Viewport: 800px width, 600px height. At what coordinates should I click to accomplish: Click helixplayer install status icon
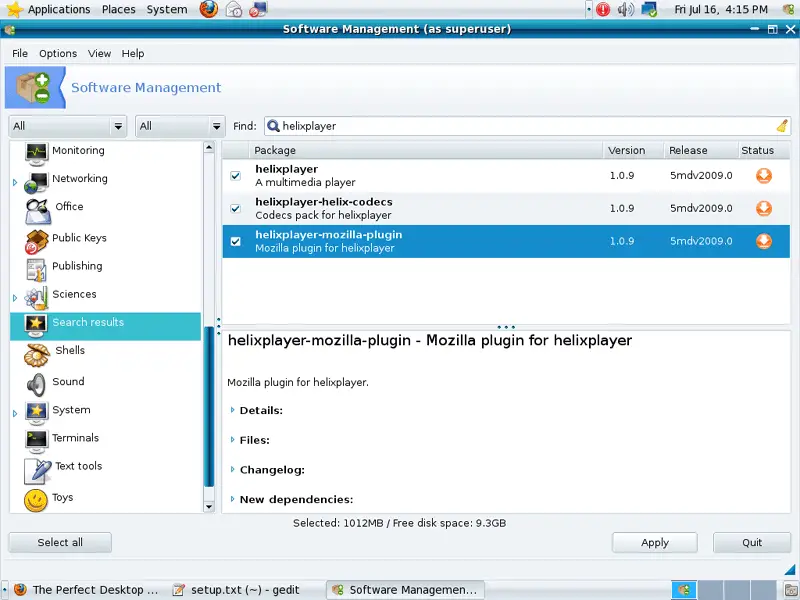[763, 176]
